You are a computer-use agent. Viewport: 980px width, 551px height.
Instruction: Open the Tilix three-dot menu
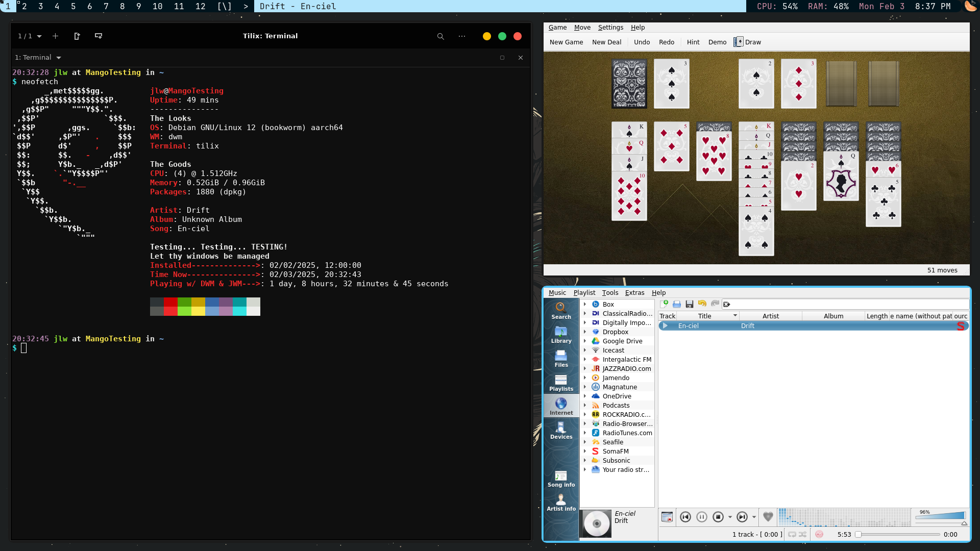pos(462,36)
